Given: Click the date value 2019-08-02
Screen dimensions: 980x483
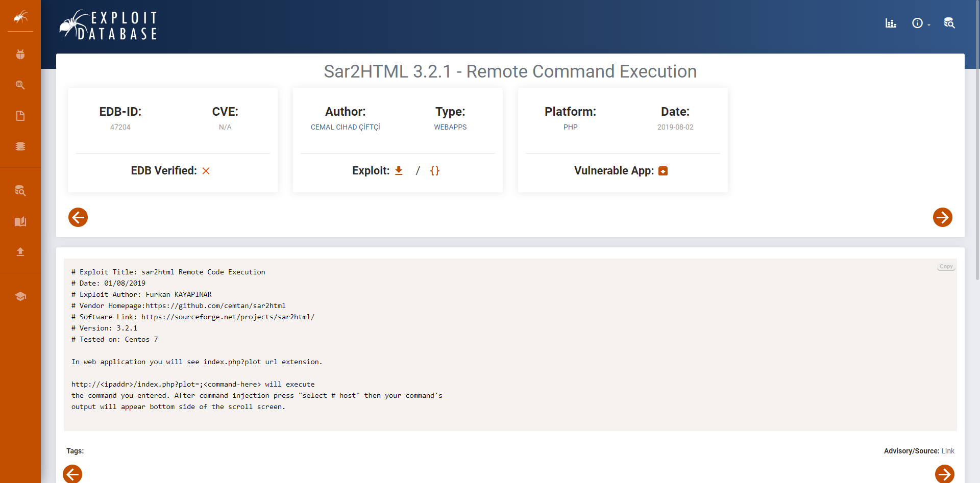Looking at the screenshot, I should (x=675, y=127).
